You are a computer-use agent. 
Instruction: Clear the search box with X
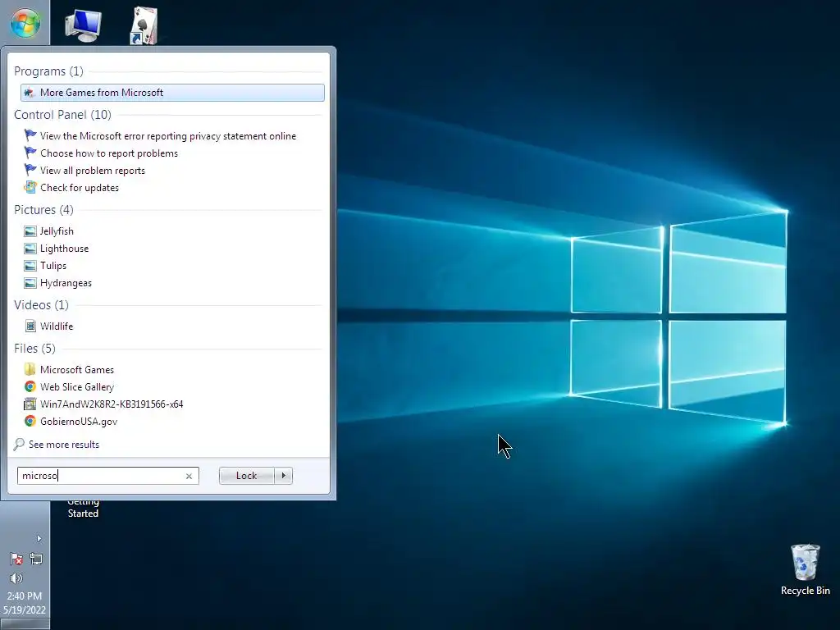[189, 476]
